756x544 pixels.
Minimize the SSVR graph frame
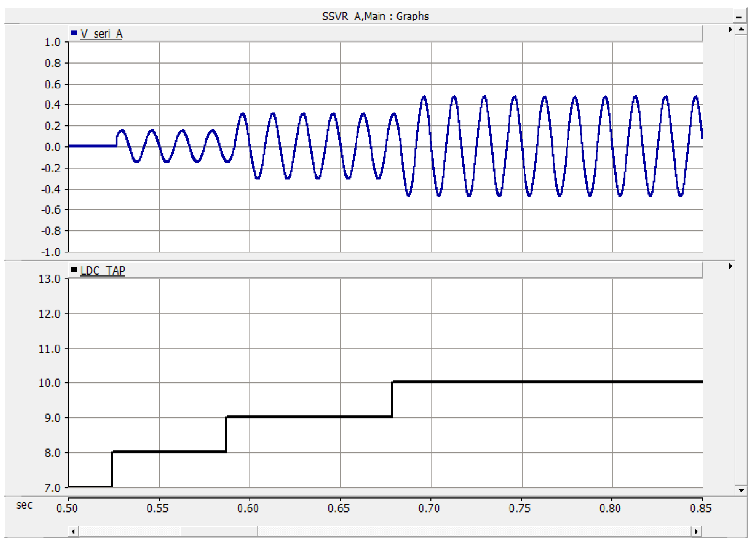pos(738,17)
